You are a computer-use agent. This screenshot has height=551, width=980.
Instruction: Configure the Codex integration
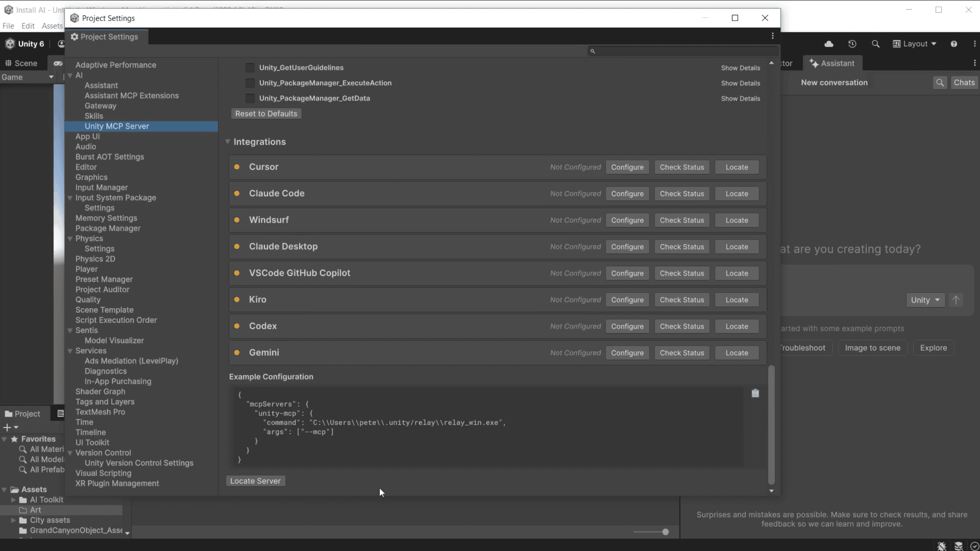click(627, 326)
